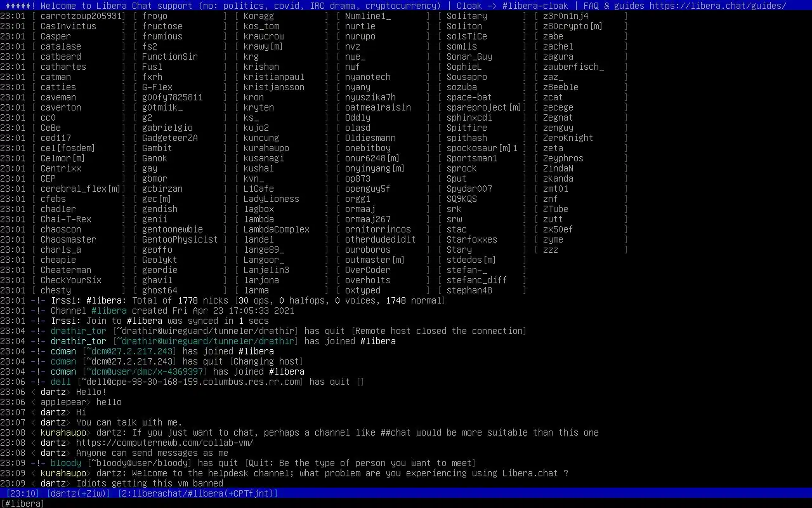
Task: Select nick stefanc_diff in the nick list
Action: [x=477, y=280]
